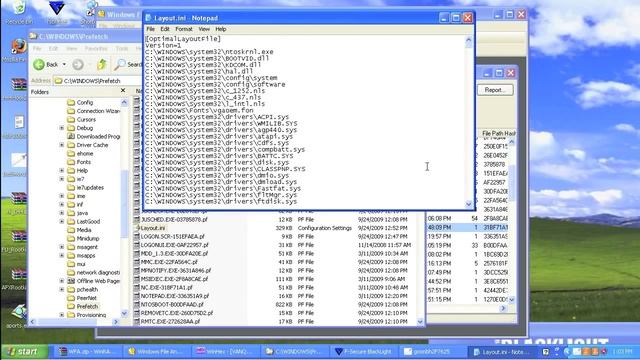
Task: Open the Help menu in Notepad
Action: tap(221, 29)
